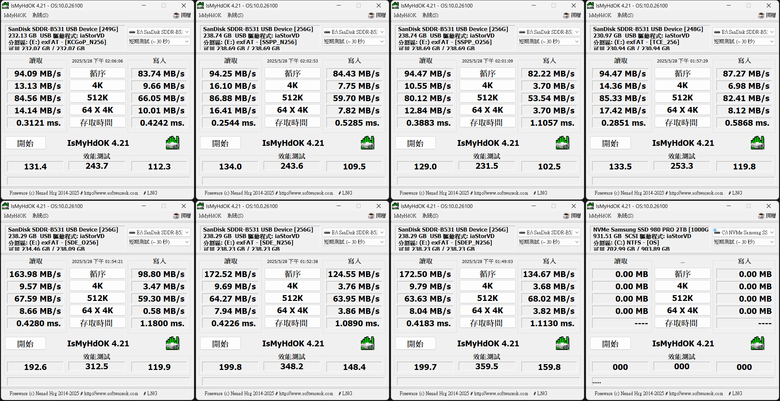The width and height of the screenshot is (780, 401).
Task: Open C:\ NVMe Samsung drive selector dropdown
Action: click(x=744, y=232)
